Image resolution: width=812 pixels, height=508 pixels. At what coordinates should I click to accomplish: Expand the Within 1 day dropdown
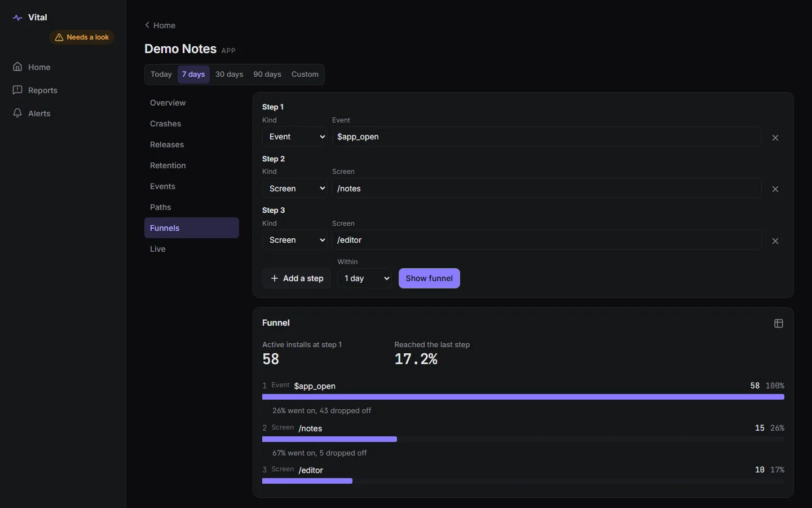(x=365, y=278)
